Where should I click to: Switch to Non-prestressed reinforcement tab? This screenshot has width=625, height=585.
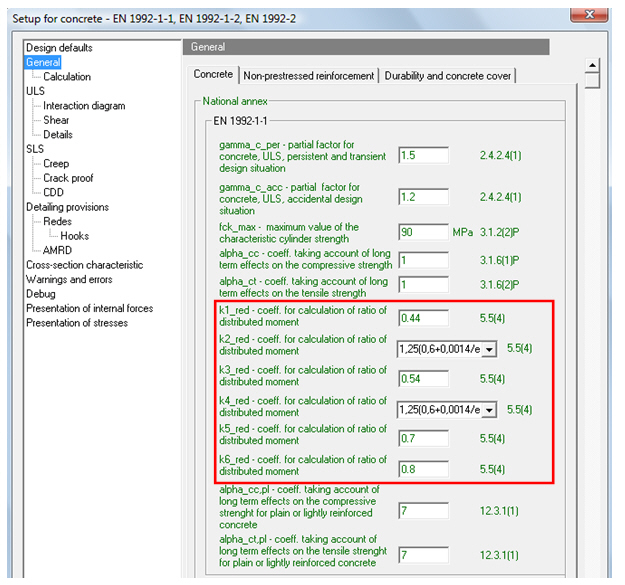click(x=309, y=76)
